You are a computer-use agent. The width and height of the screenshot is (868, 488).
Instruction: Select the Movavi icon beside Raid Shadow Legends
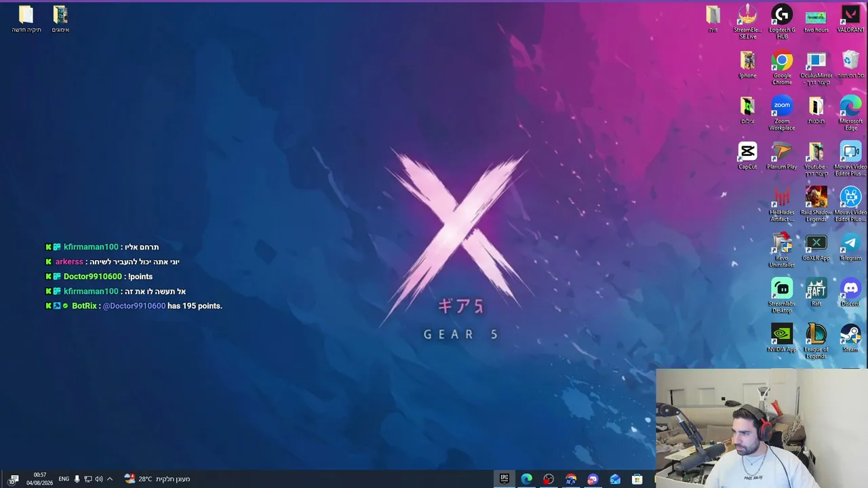tap(850, 204)
